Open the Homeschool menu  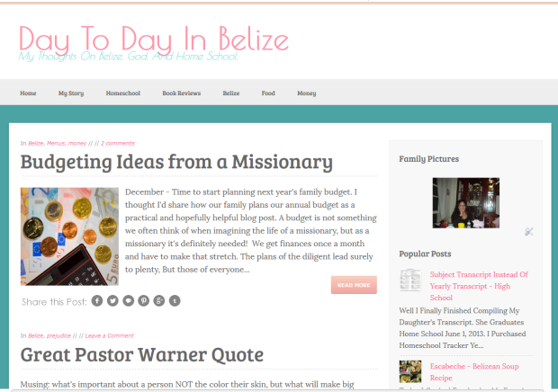[123, 93]
